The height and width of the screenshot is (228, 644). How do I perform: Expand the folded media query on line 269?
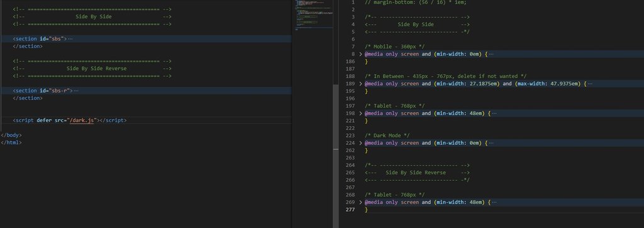point(360,202)
